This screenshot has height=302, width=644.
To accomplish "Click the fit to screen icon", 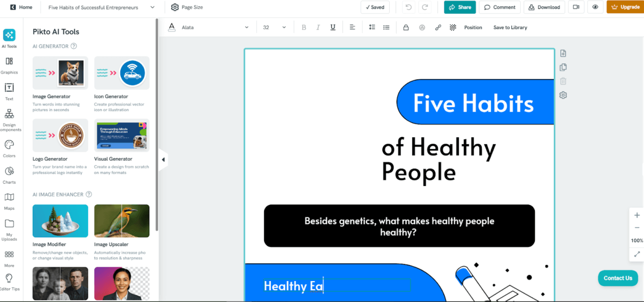I will tap(637, 254).
